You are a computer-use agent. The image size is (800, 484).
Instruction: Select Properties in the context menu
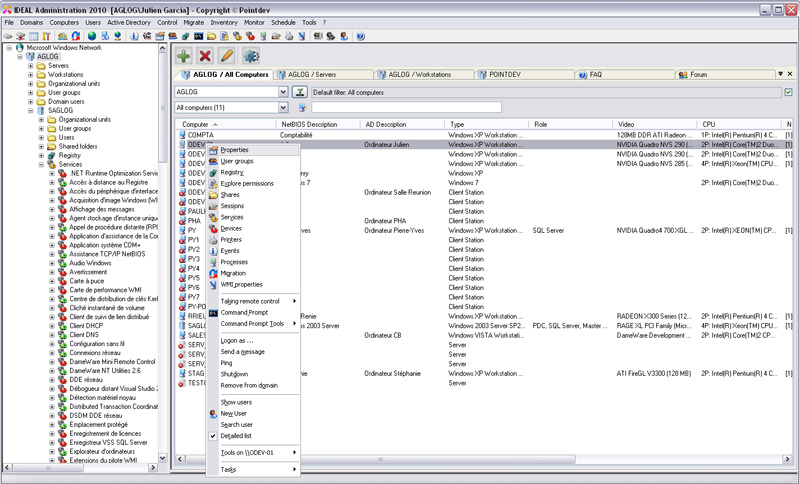pyautogui.click(x=234, y=149)
